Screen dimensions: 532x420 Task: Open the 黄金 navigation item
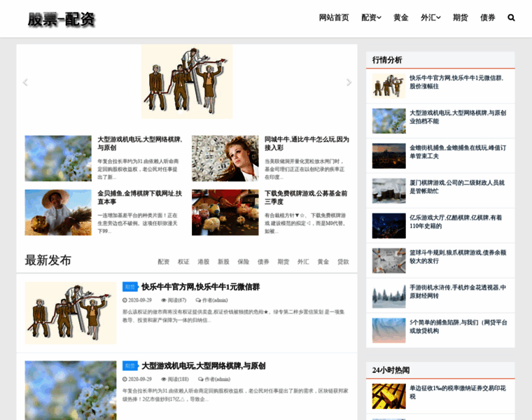point(400,17)
